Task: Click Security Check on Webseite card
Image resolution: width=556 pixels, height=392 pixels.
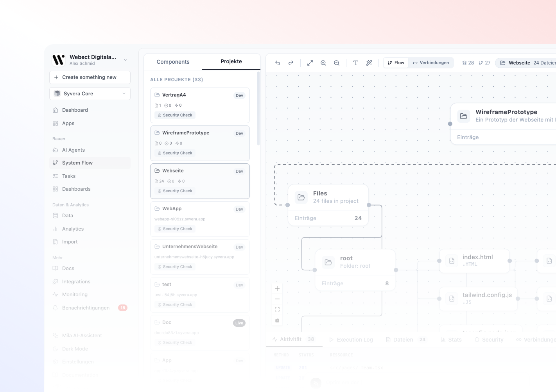Action: (x=175, y=191)
